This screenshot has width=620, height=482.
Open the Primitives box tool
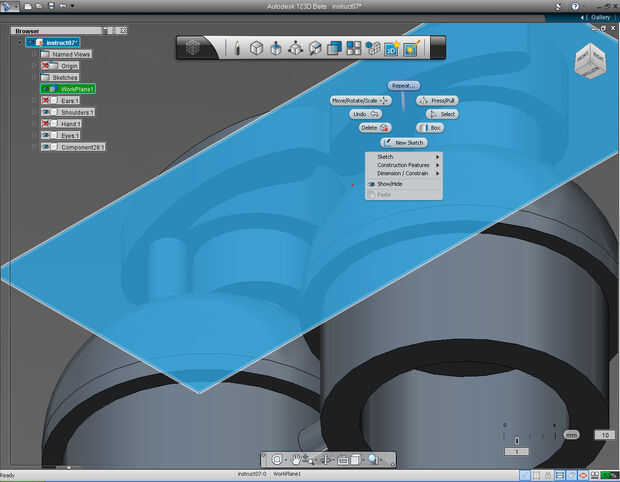point(256,48)
